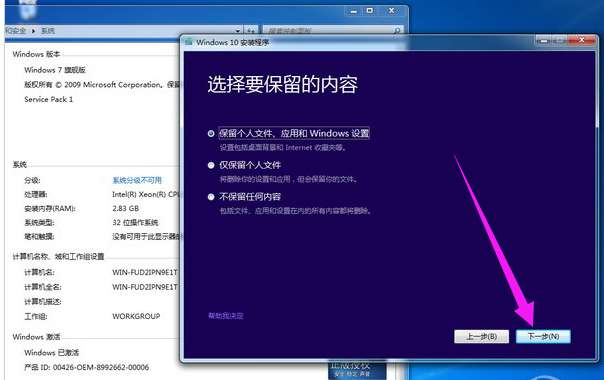The width and height of the screenshot is (604, 380).
Task: Click the 下一步(N) button
Action: pyautogui.click(x=543, y=336)
